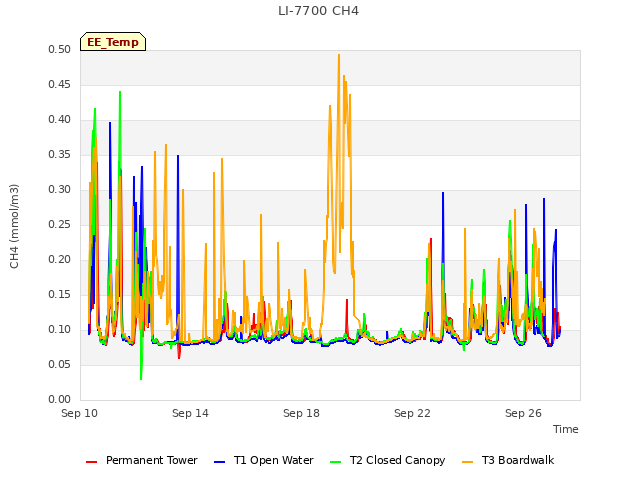Click the 0.35 y-axis tick label
This screenshot has height=480, width=640.
click(59, 154)
